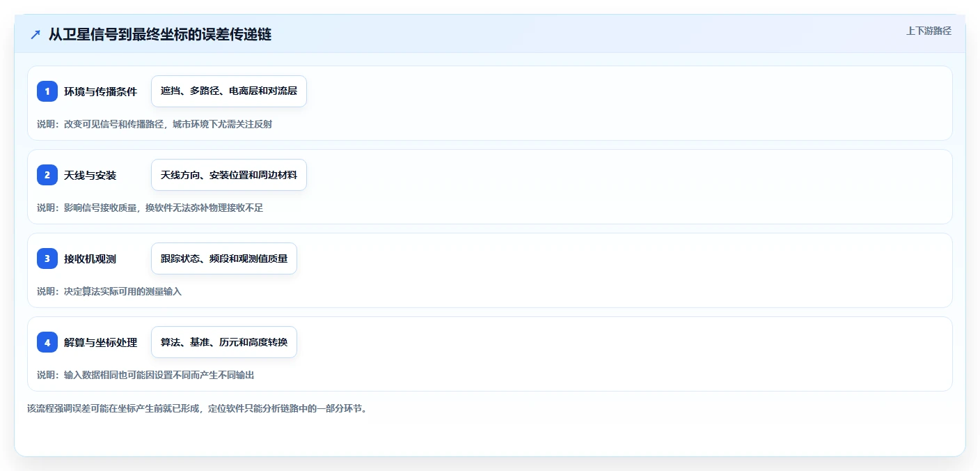The image size is (980, 471).
Task: Click the step 3 number badge
Action: (x=47, y=258)
